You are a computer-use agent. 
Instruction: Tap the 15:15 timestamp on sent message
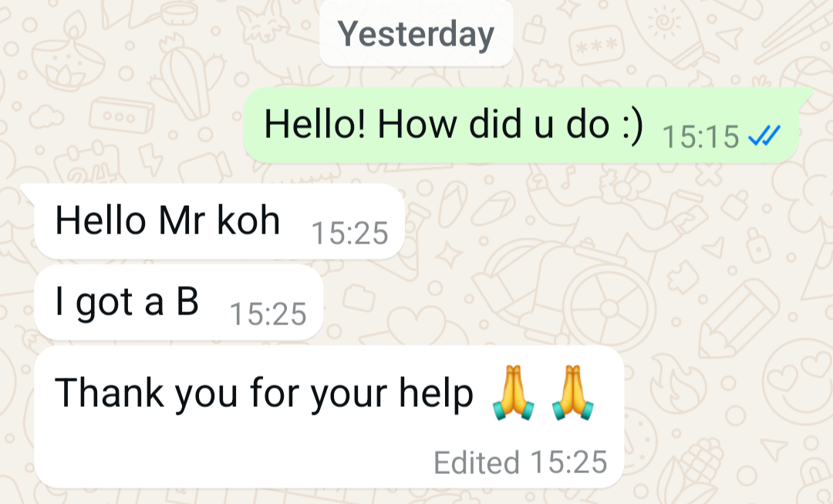pyautogui.click(x=700, y=136)
